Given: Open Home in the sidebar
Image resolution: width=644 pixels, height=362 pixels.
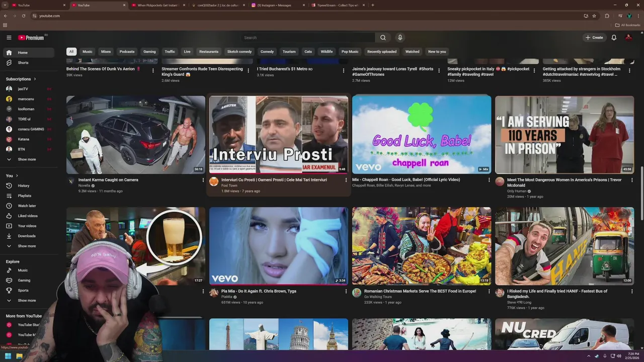Looking at the screenshot, I should point(29,53).
